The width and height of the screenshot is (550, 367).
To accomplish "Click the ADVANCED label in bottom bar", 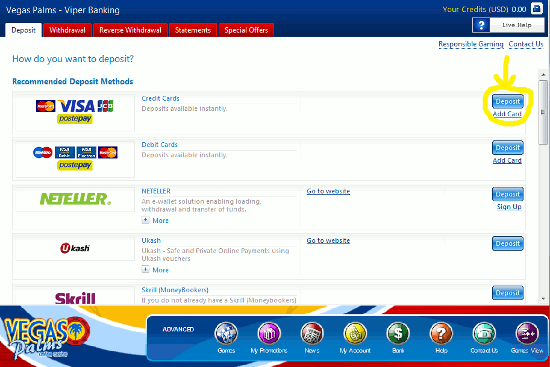I will 178,329.
